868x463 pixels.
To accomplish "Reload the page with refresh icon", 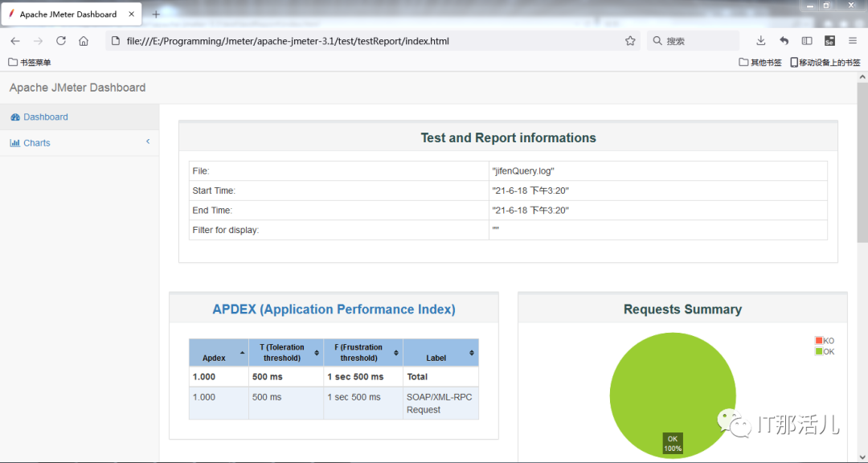I will tap(61, 41).
